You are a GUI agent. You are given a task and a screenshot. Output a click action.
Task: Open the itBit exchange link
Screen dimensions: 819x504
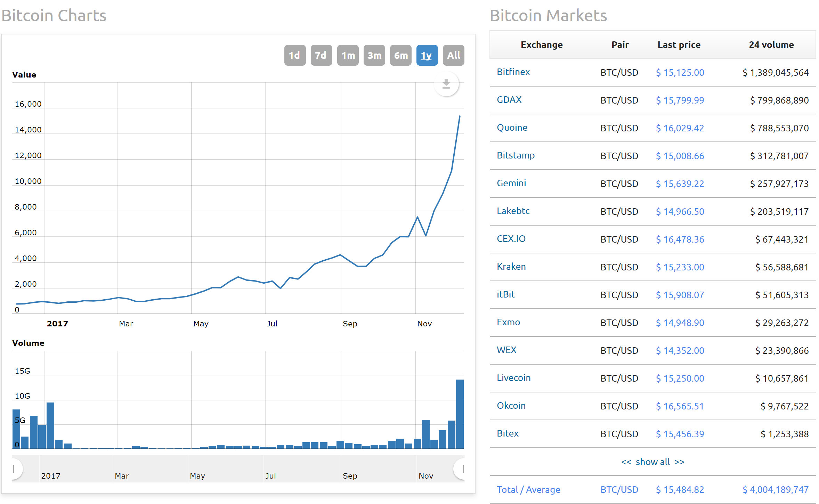505,294
